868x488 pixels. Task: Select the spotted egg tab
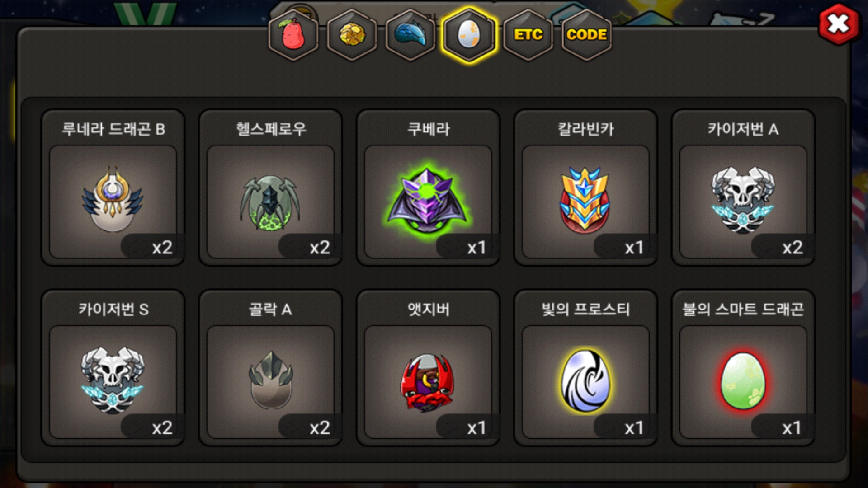tap(469, 35)
